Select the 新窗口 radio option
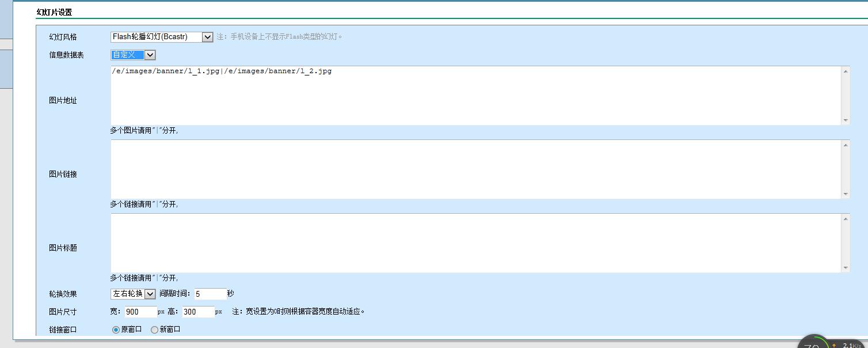This screenshot has height=348, width=868. 154,330
